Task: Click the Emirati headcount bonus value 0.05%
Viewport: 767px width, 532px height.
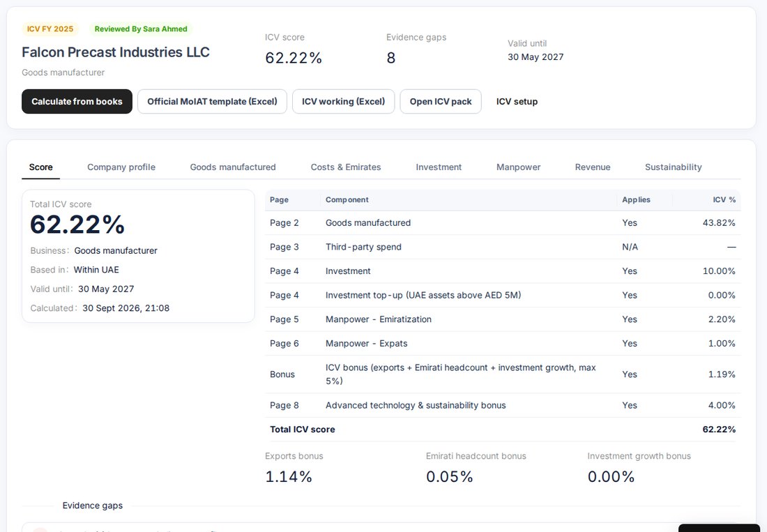Action: click(450, 477)
